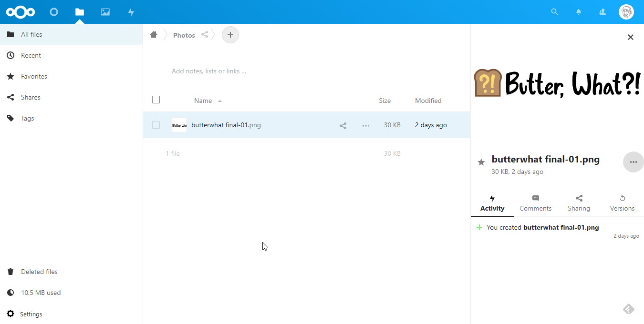This screenshot has height=324, width=644.
Task: Open Deleted files
Action: 71,272
